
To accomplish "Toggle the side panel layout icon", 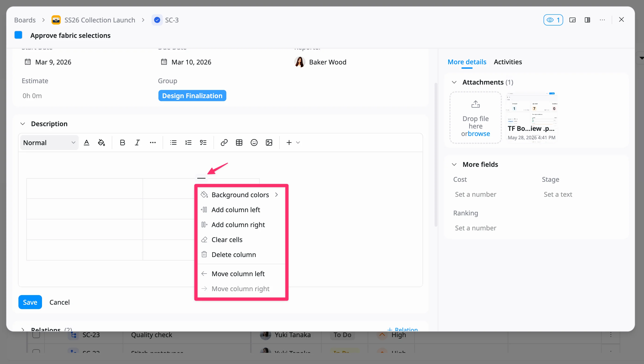I will tap(587, 20).
